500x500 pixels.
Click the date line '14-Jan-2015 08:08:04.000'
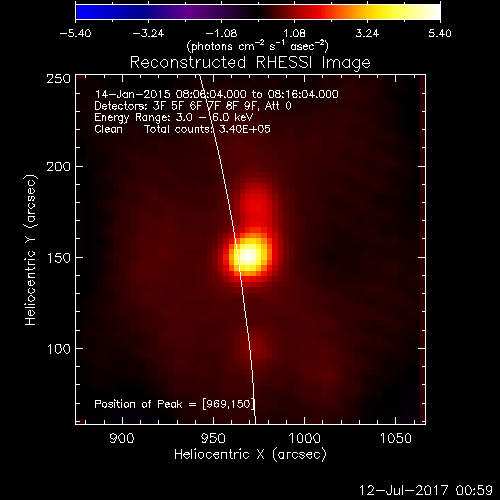coord(171,94)
